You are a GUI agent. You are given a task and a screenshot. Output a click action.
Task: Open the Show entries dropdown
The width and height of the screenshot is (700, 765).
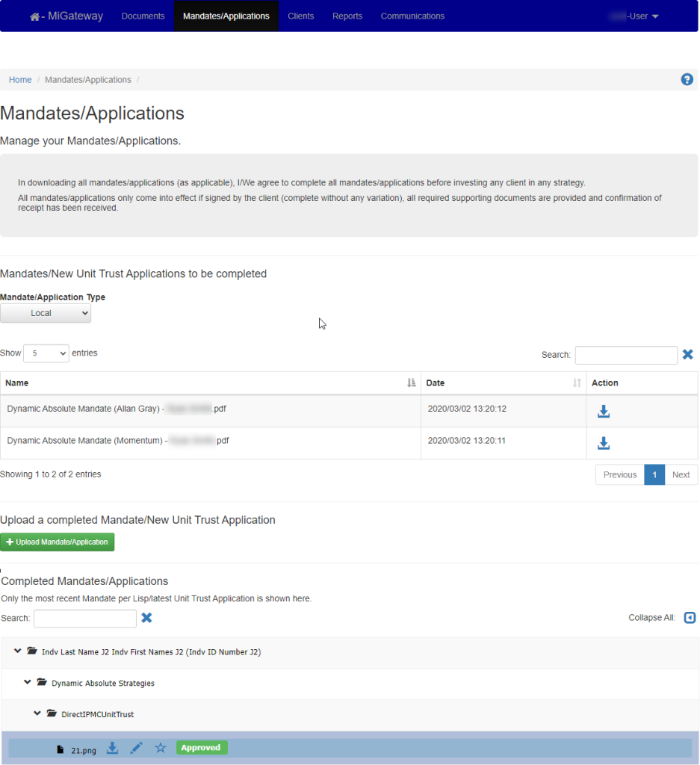point(46,353)
